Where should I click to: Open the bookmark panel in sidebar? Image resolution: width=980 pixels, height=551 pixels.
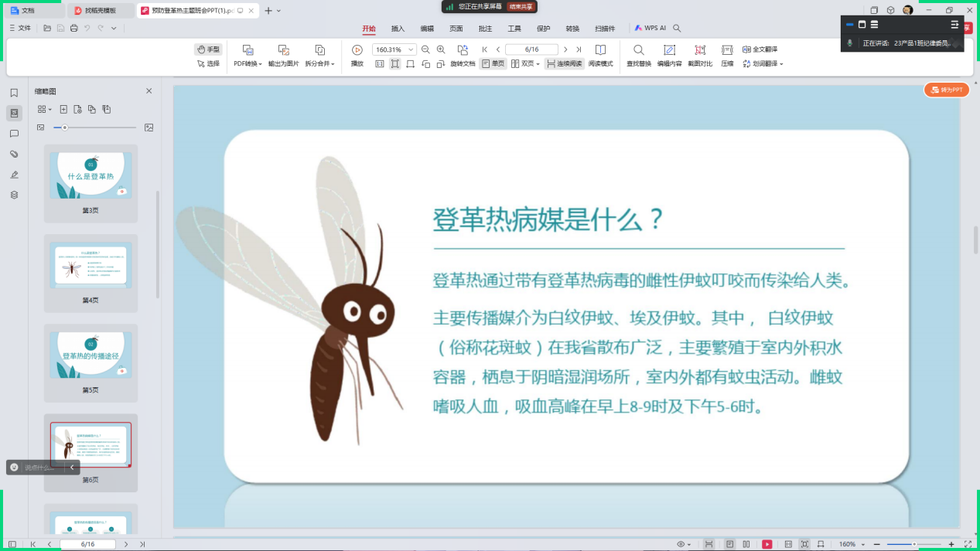point(14,93)
